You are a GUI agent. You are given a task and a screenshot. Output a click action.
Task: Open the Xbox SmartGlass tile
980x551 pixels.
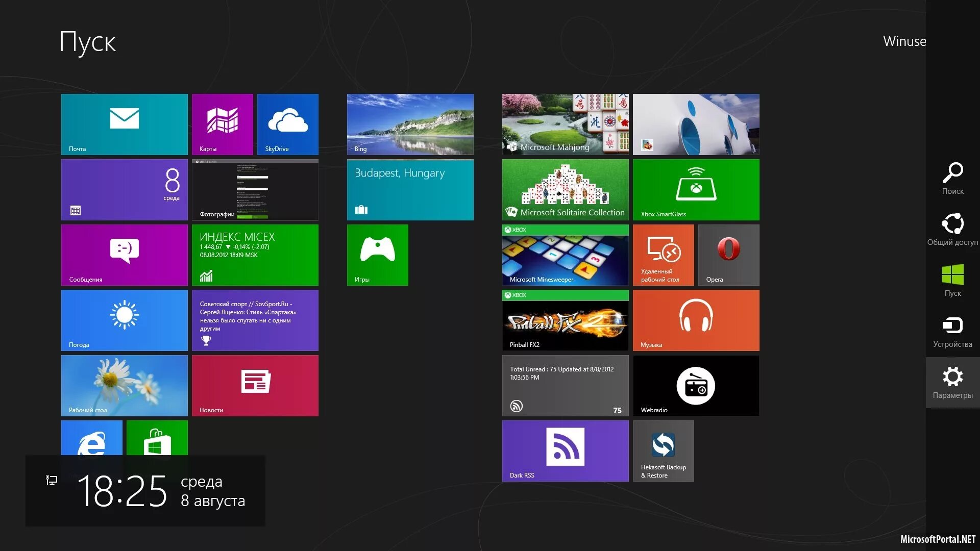point(696,189)
